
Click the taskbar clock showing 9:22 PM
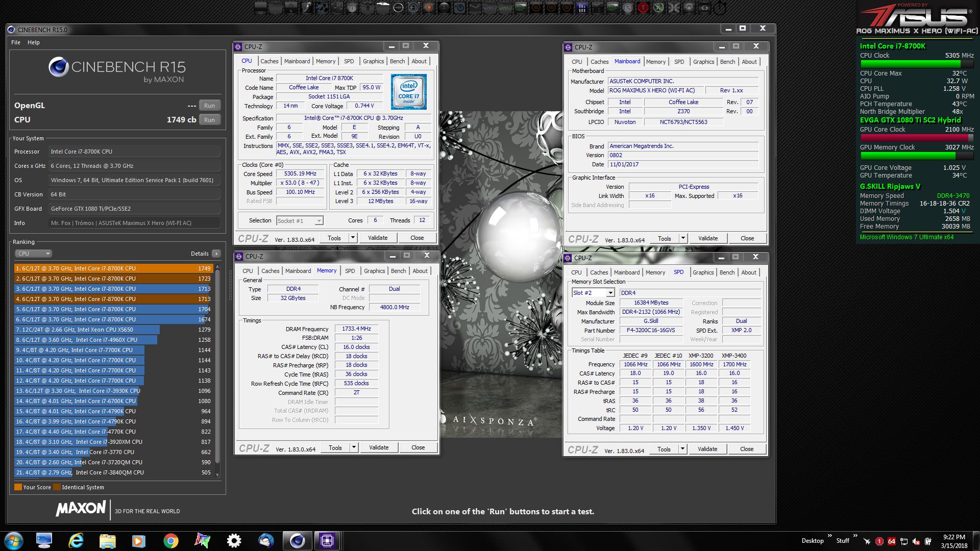click(x=954, y=541)
